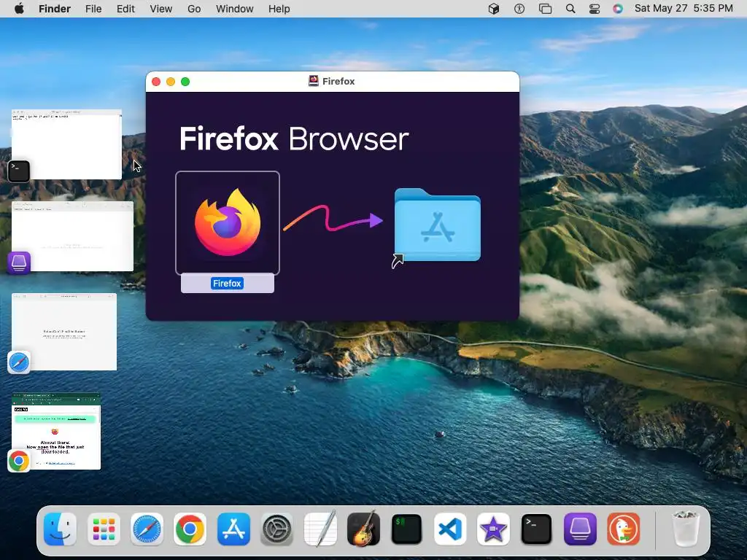Launch Google Chrome from the Dock
Screen dimensions: 747x560
(190, 529)
